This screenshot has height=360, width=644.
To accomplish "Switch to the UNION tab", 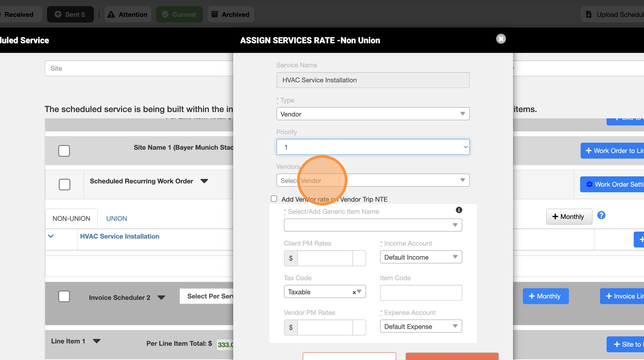I will [x=116, y=218].
